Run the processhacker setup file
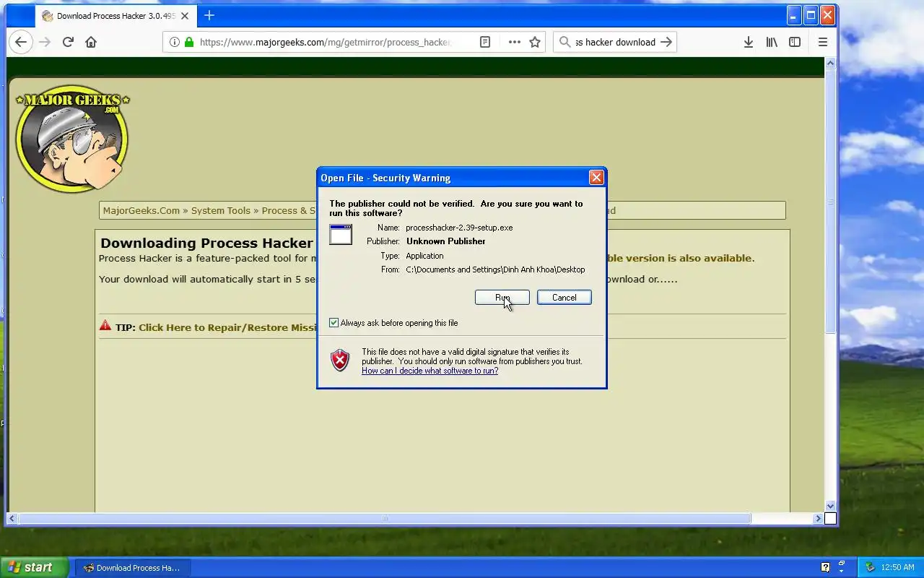The height and width of the screenshot is (578, 924). click(x=502, y=298)
